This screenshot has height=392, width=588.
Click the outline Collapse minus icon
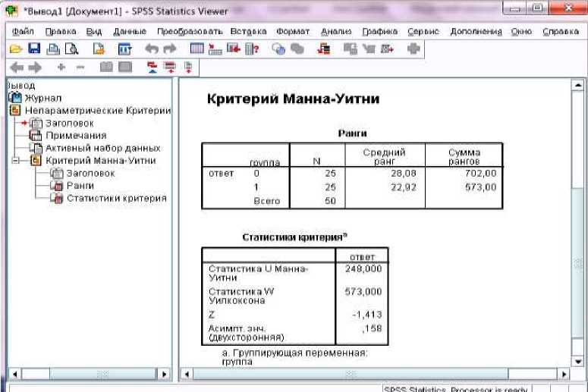click(80, 67)
